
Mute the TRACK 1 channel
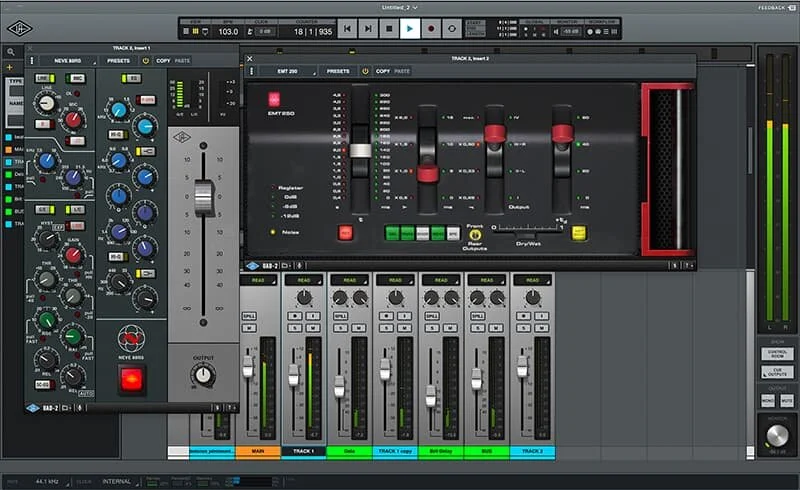312,328
